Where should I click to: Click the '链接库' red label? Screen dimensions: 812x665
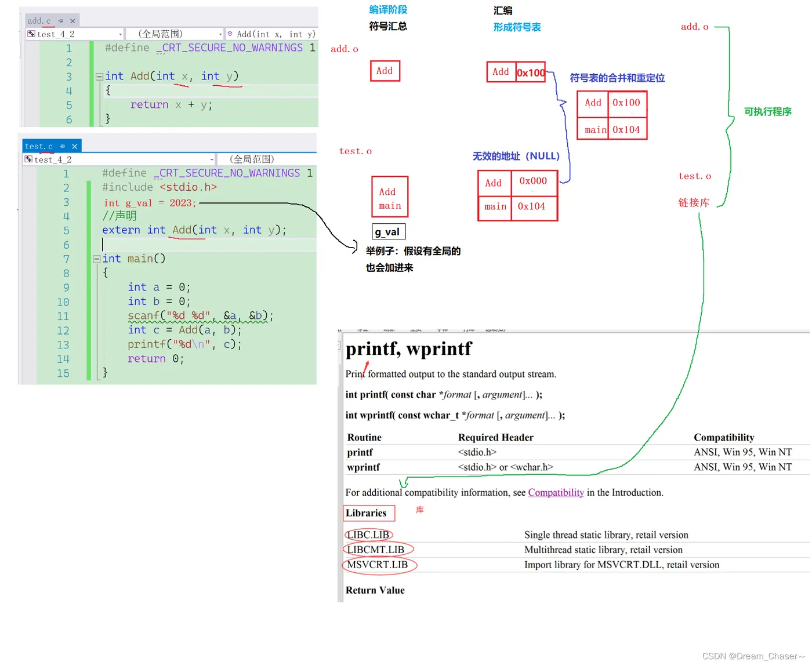694,202
